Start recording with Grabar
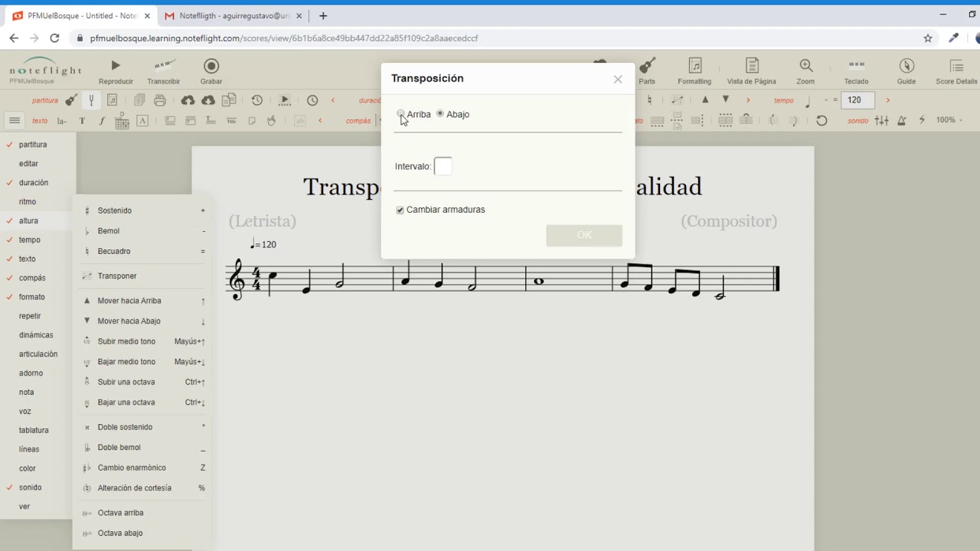Image resolution: width=980 pixels, height=551 pixels. click(211, 72)
